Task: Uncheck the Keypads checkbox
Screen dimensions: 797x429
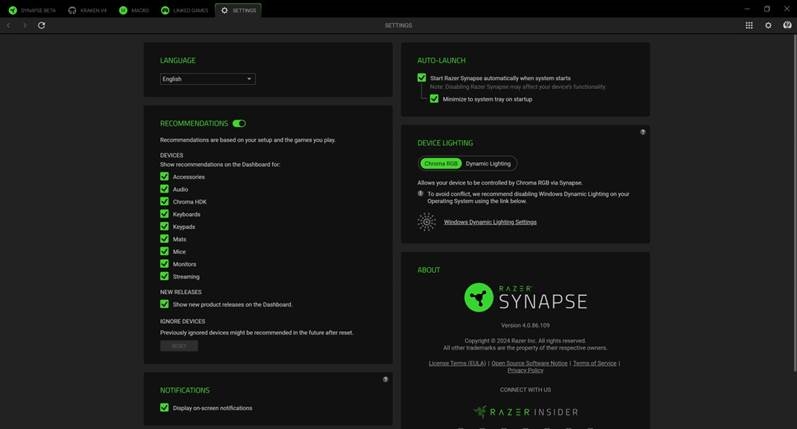Action: (164, 226)
